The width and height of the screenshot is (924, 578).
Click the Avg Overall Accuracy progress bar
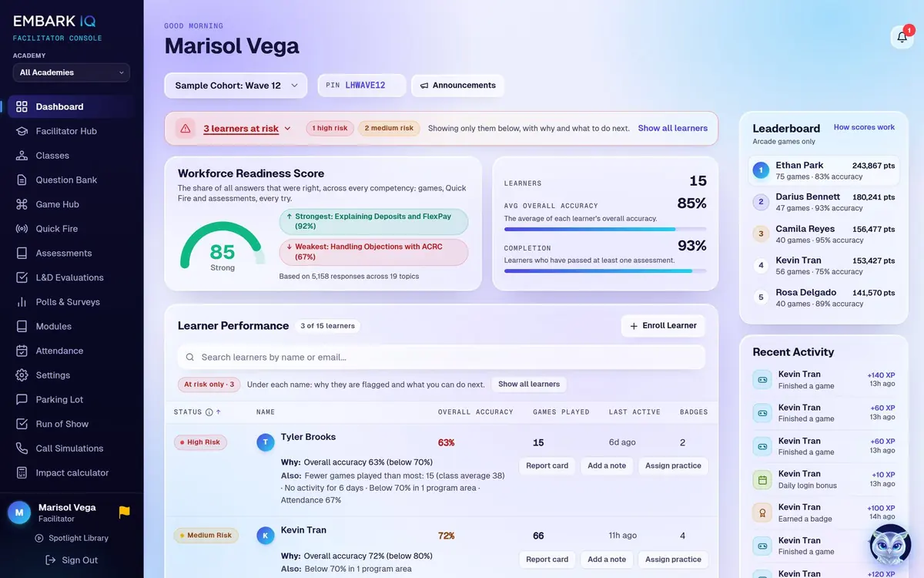point(605,229)
